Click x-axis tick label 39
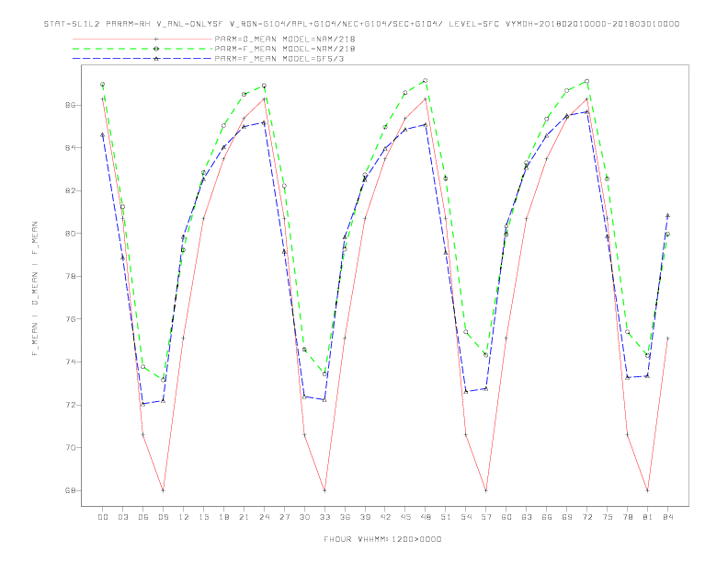 [365, 517]
